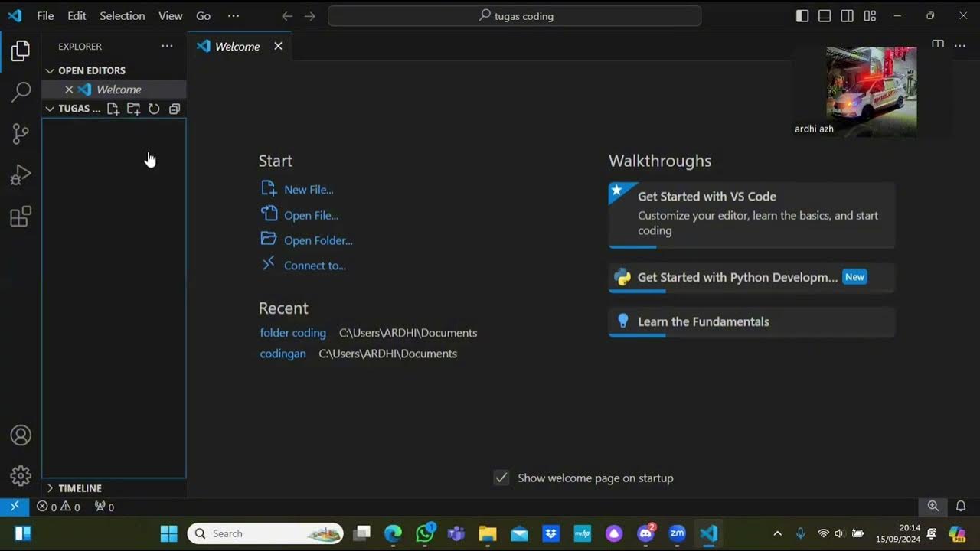The height and width of the screenshot is (551, 980).
Task: Open the Selection menu
Action: click(x=122, y=15)
